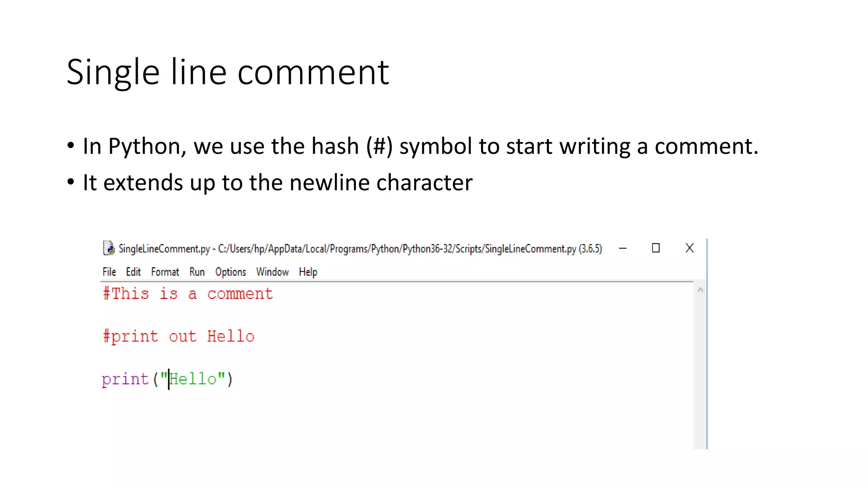Open the Run menu
This screenshot has width=868, height=488.
click(197, 272)
